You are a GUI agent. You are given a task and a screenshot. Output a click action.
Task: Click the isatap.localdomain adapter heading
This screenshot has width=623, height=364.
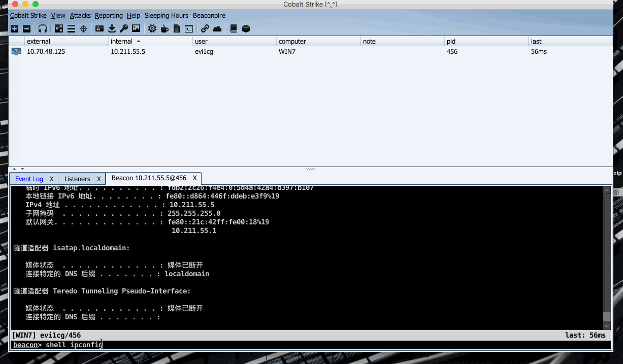[x=72, y=248]
